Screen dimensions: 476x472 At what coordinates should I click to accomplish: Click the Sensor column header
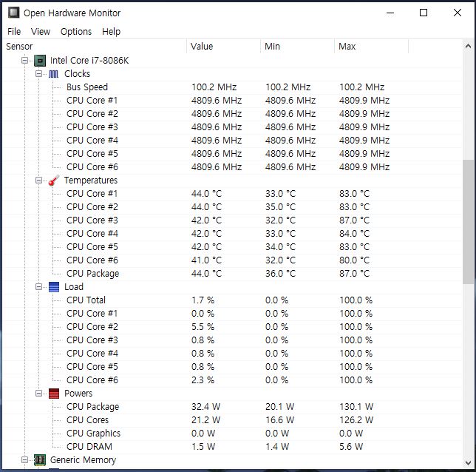click(95, 47)
